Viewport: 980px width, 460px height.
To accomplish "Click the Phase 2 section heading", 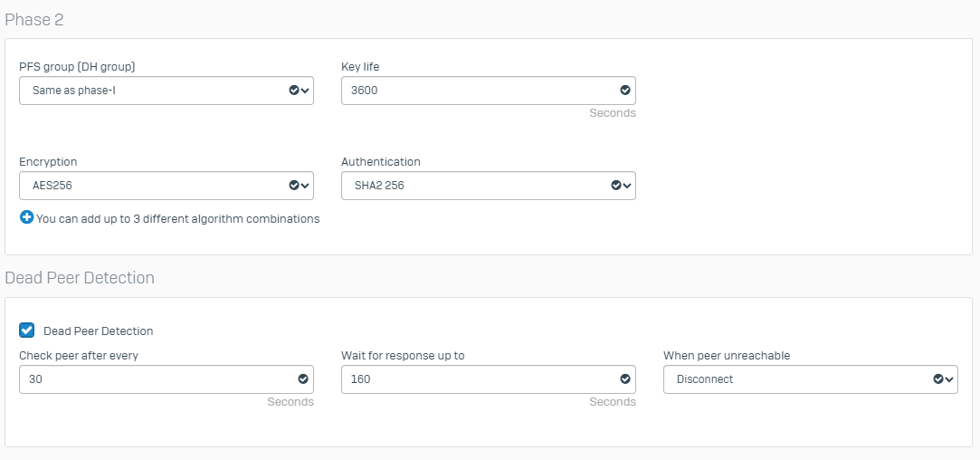I will coord(34,19).
